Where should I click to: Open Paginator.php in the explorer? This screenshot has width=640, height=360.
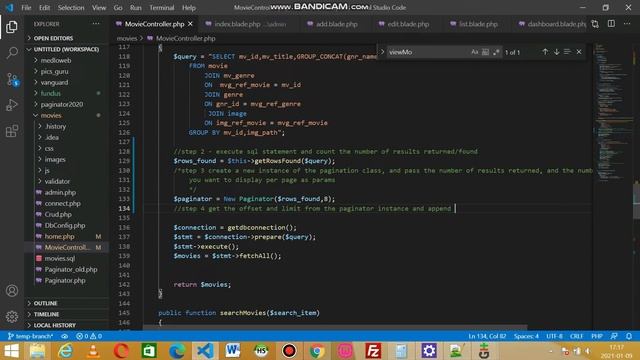point(67,280)
